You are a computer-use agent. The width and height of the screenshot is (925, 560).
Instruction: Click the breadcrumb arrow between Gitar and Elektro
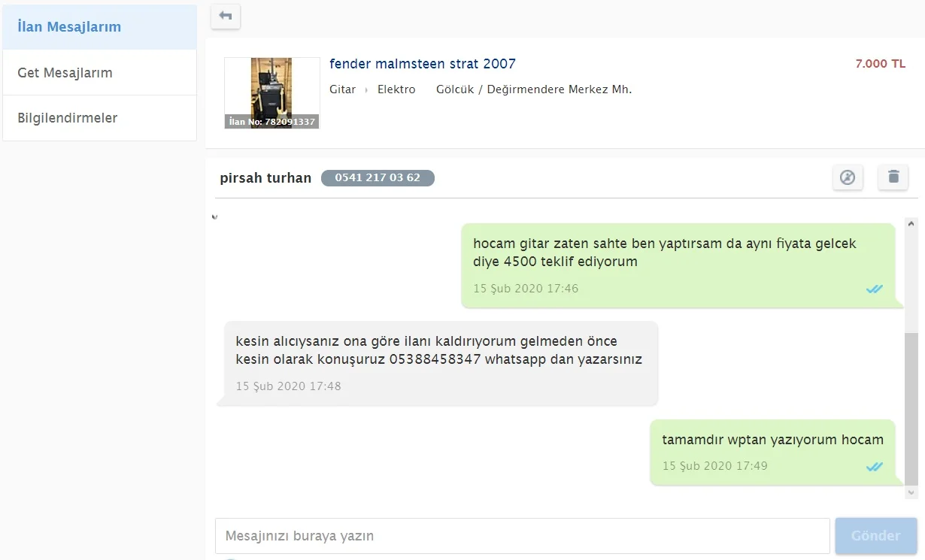click(367, 90)
